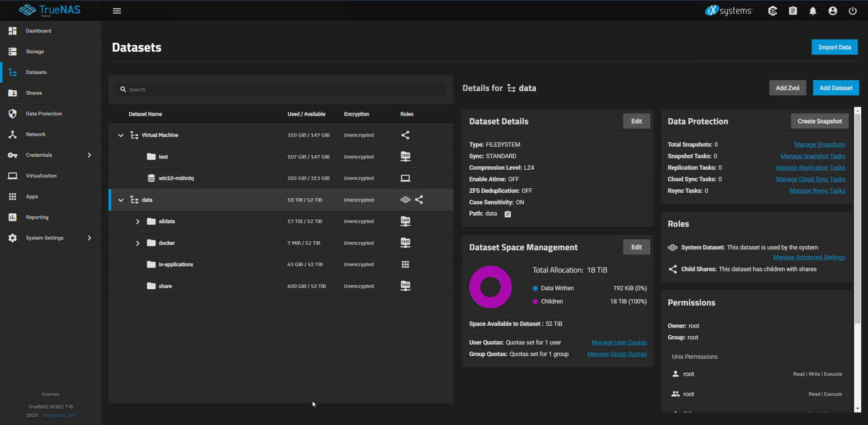Open Manage Advanced Settings link
This screenshot has width=868, height=425.
click(x=809, y=257)
